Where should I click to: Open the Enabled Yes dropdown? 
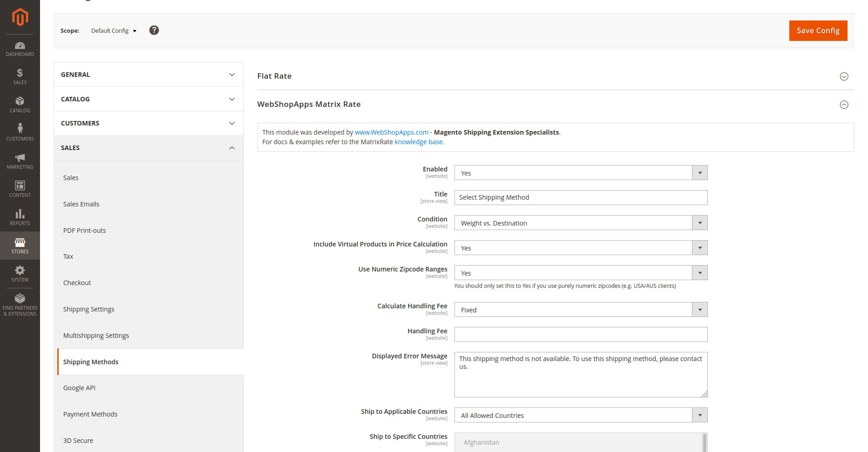tap(580, 173)
